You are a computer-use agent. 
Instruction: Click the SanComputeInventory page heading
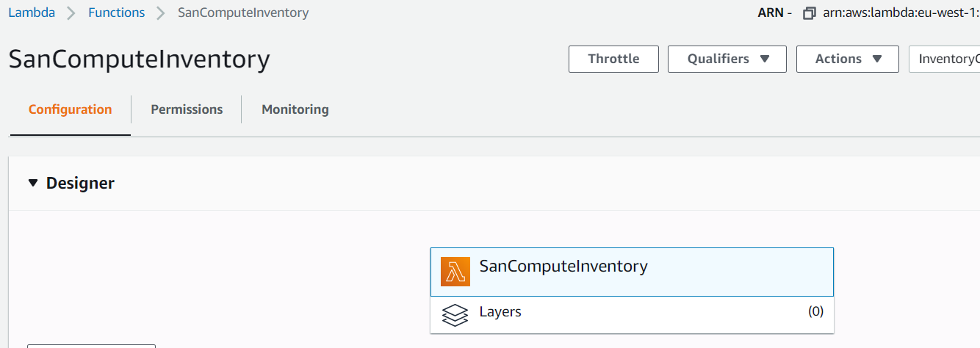[139, 59]
